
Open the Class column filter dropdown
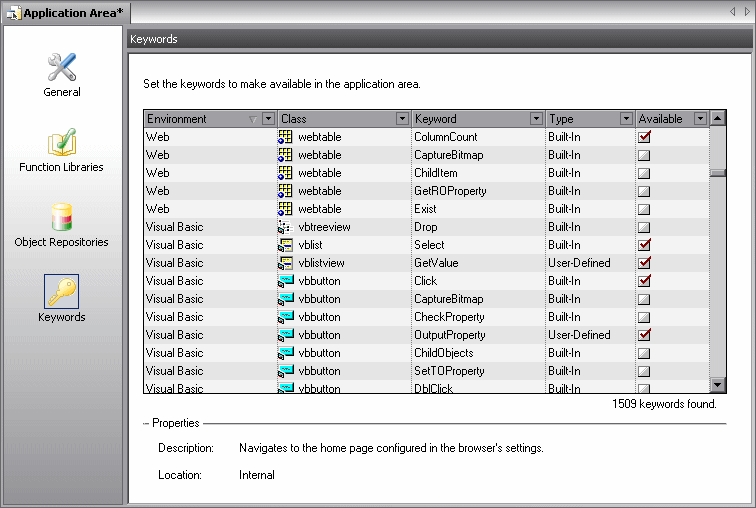(x=402, y=119)
